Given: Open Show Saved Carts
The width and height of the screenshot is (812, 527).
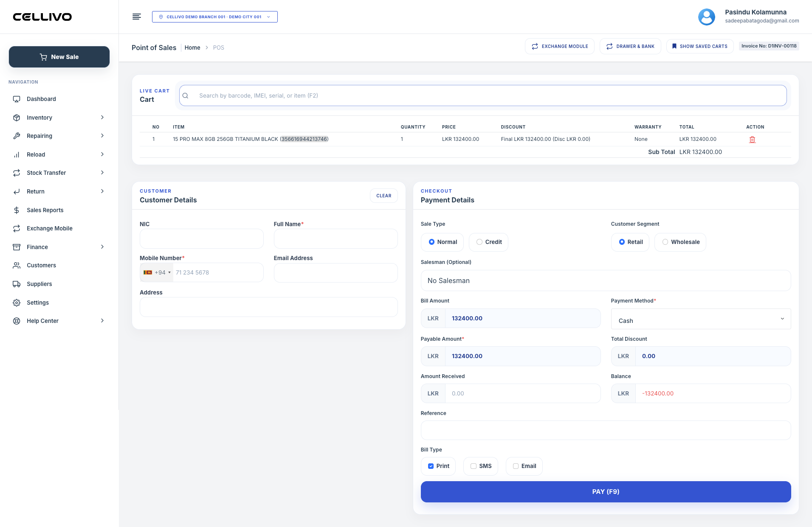Looking at the screenshot, I should pos(699,46).
